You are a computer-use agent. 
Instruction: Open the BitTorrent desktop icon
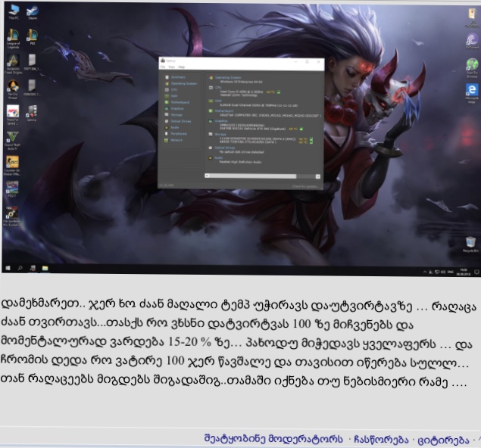(x=472, y=41)
